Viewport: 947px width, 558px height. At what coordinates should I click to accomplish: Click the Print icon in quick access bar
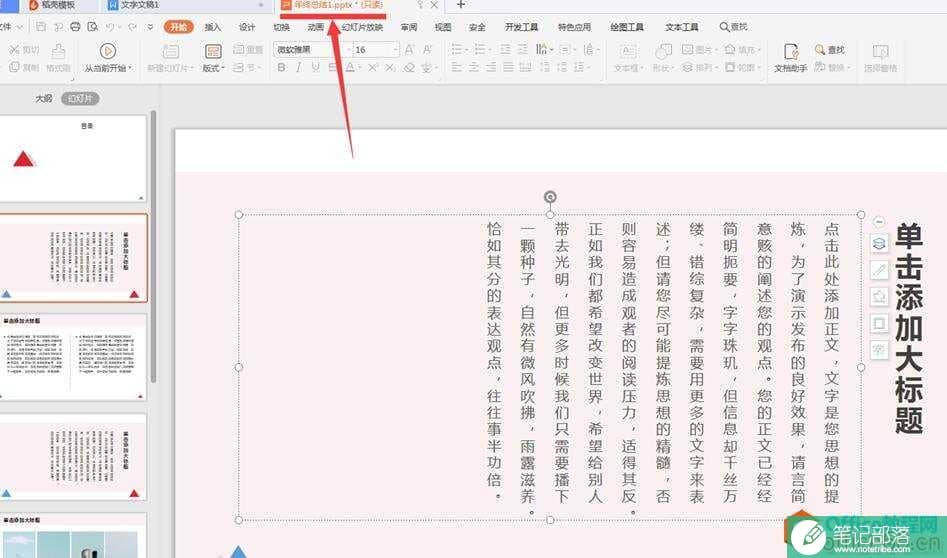coord(75,27)
